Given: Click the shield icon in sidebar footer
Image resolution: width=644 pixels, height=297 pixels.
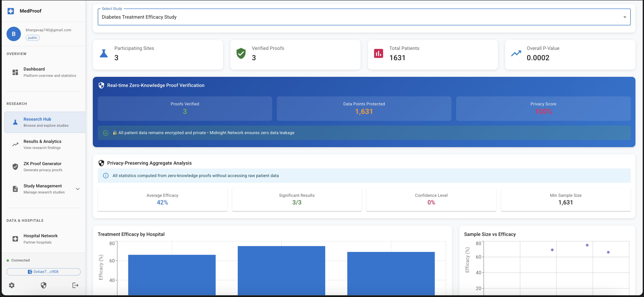Looking at the screenshot, I should [44, 285].
